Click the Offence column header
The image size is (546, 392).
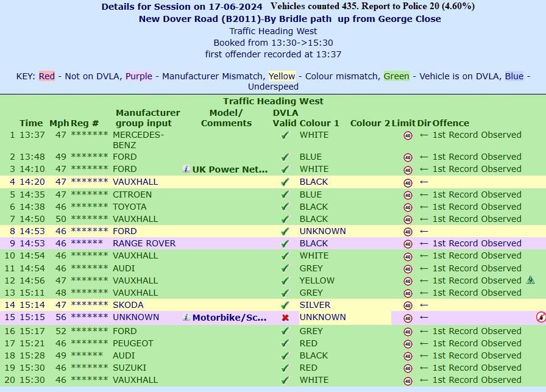[x=450, y=123]
